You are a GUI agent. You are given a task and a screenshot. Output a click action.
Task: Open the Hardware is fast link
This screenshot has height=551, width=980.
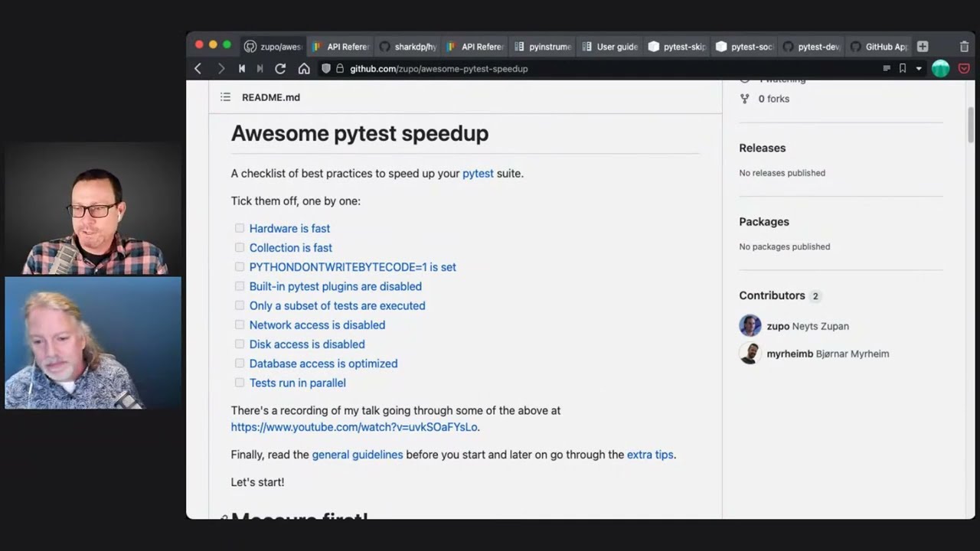(289, 228)
